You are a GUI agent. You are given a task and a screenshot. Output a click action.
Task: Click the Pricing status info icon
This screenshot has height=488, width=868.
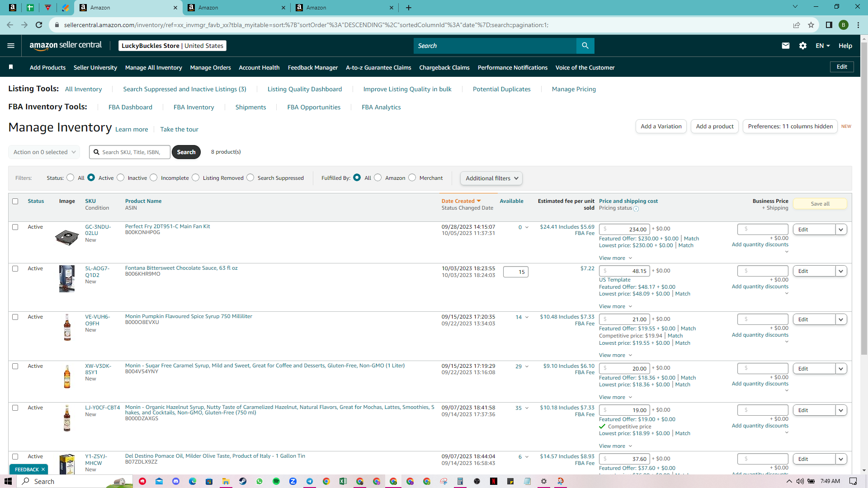636,209
